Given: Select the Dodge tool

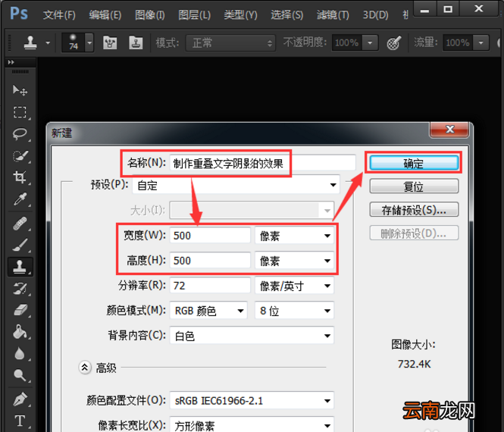Looking at the screenshot, I should tap(20, 375).
